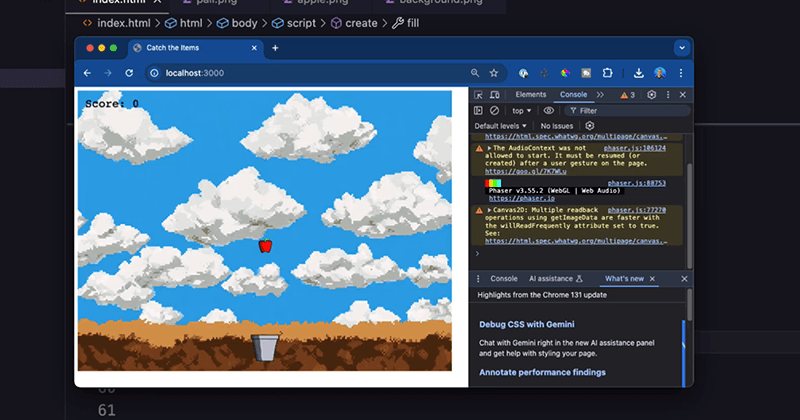The width and height of the screenshot is (800, 420).
Task: Select the Catch the Items tab
Action: click(x=194, y=48)
